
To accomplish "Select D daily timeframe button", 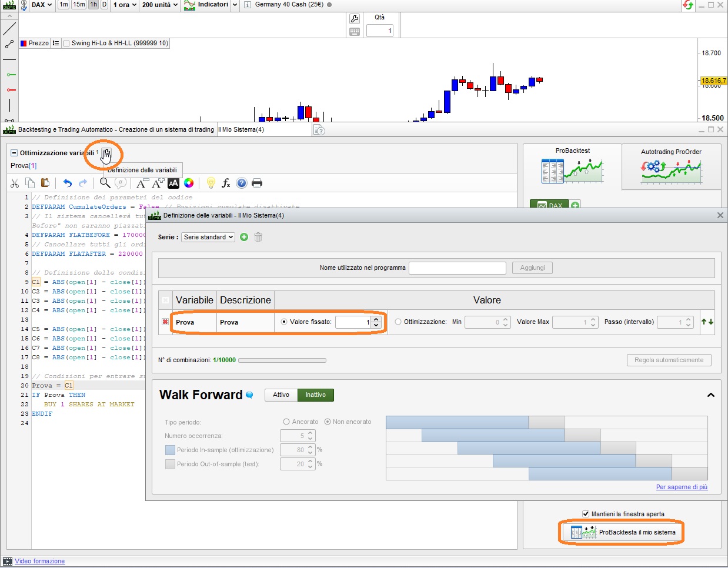I will (104, 5).
